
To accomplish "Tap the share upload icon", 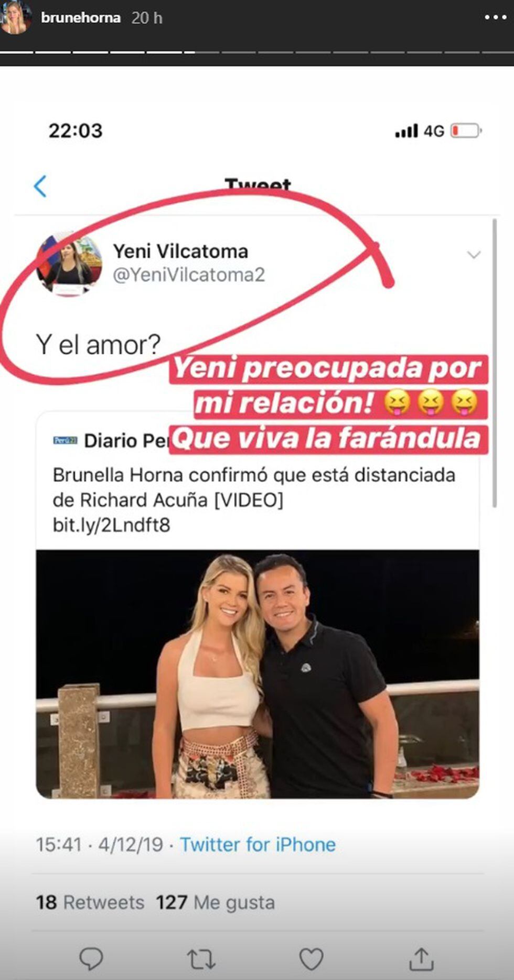I will pos(421,958).
